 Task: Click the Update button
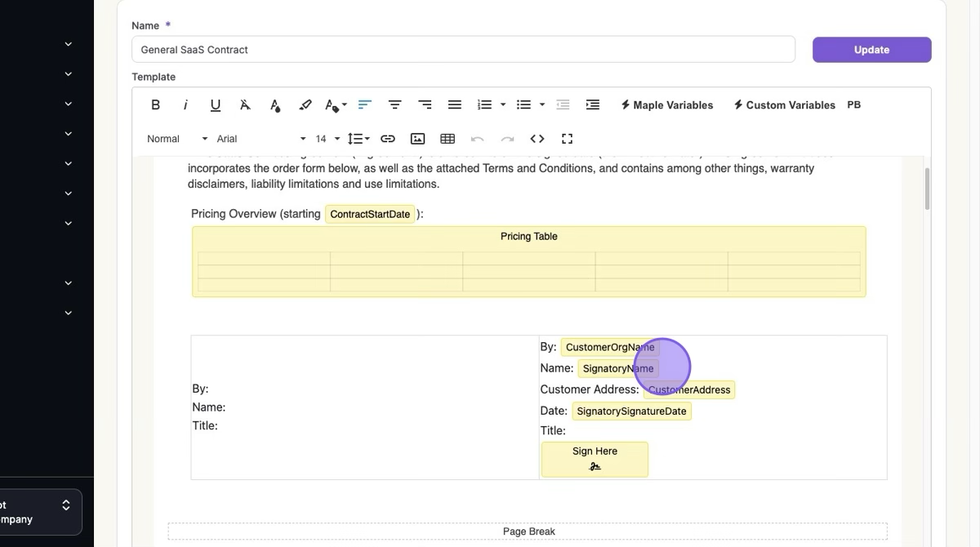[x=871, y=50]
